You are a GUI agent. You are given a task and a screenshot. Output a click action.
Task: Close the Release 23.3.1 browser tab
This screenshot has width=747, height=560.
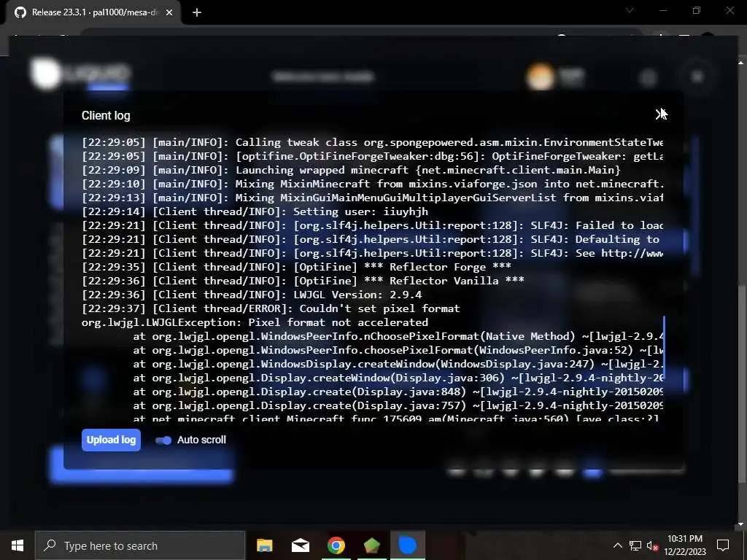point(169,13)
